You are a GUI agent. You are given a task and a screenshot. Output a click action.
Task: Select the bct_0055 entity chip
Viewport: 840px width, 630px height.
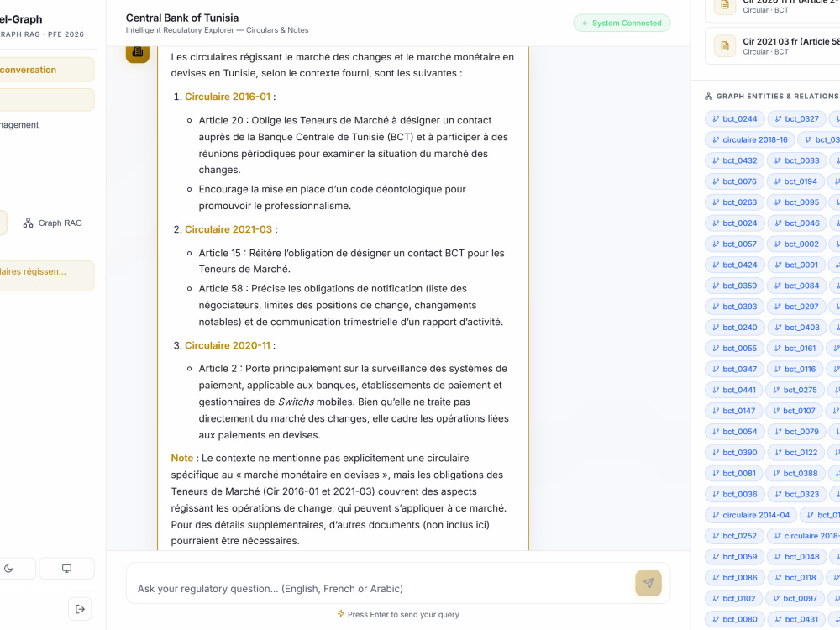pyautogui.click(x=734, y=349)
